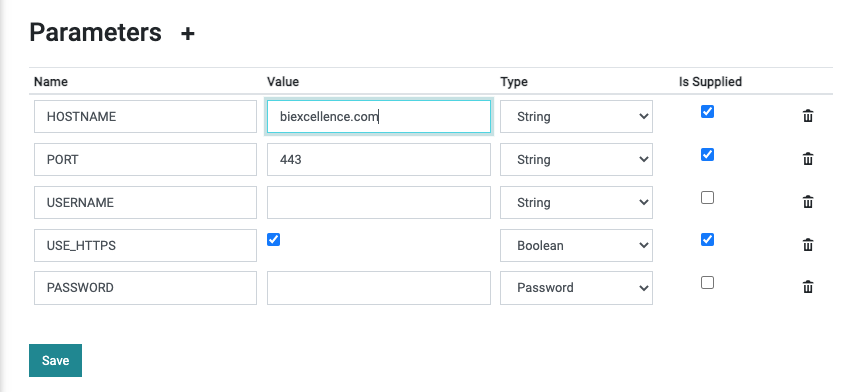Viewport: 852px width, 392px height.
Task: Uncheck Is Supplied for PORT
Action: tap(707, 154)
